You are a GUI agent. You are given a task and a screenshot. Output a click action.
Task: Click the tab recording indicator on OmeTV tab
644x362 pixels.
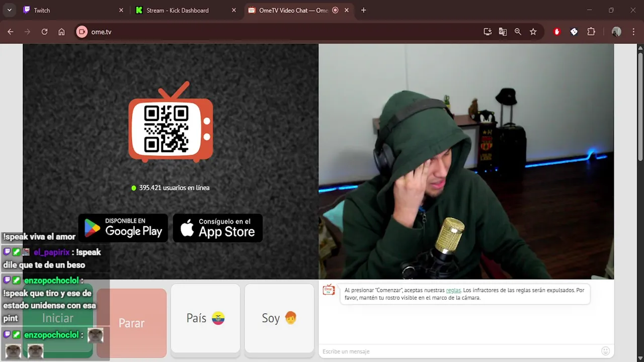pyautogui.click(x=335, y=10)
